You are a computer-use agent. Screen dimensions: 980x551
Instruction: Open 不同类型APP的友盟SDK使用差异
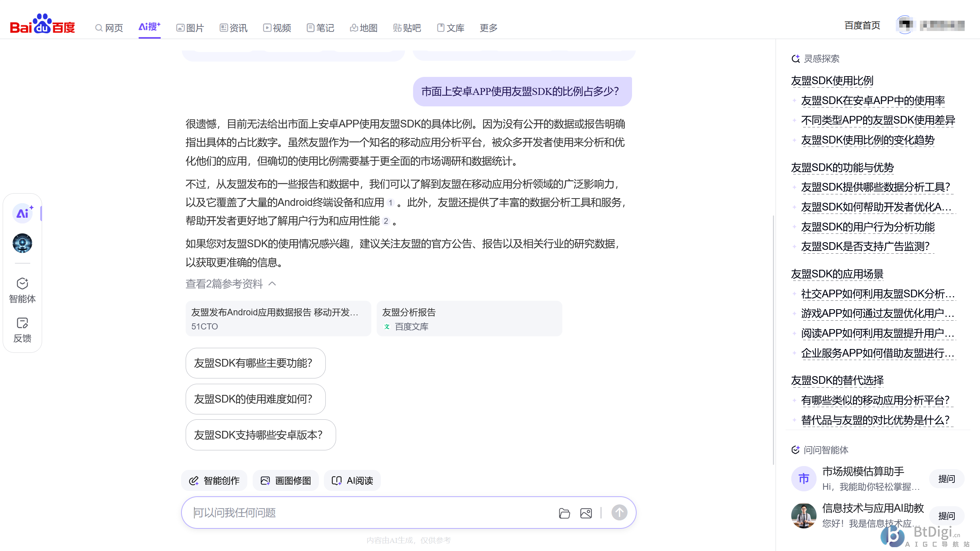(878, 121)
